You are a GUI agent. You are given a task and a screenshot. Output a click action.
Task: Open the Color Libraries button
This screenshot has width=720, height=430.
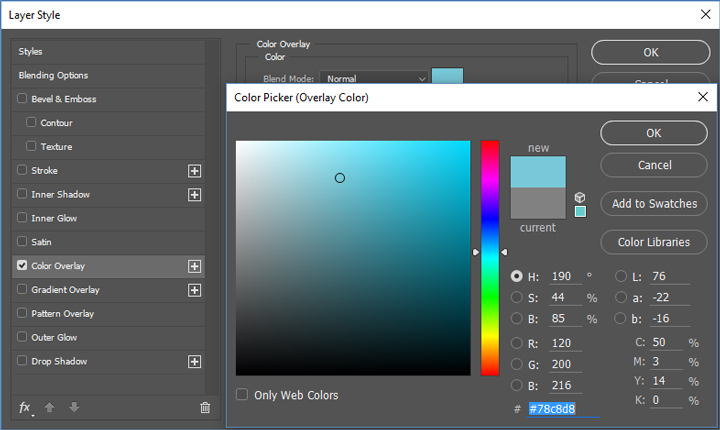pos(653,242)
